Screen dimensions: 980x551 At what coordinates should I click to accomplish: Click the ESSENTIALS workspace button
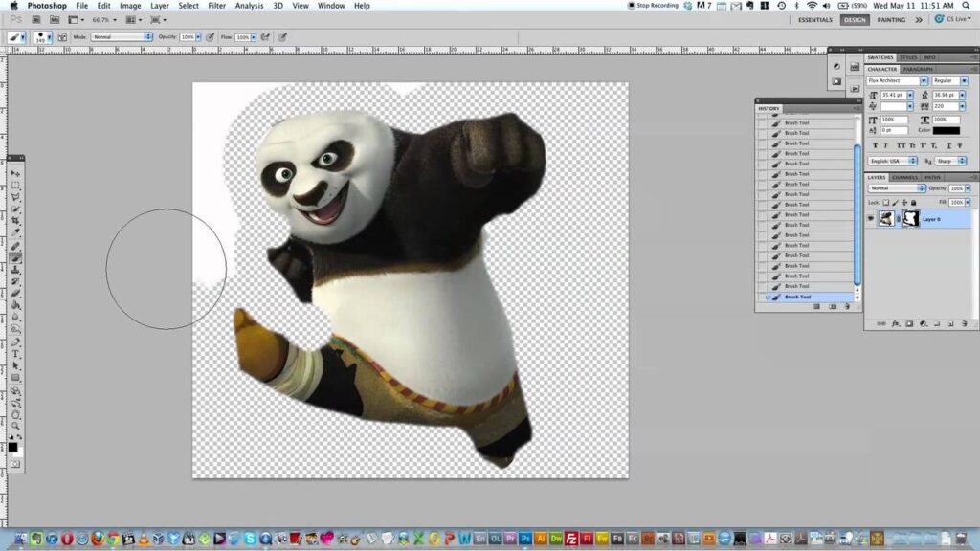(x=815, y=19)
